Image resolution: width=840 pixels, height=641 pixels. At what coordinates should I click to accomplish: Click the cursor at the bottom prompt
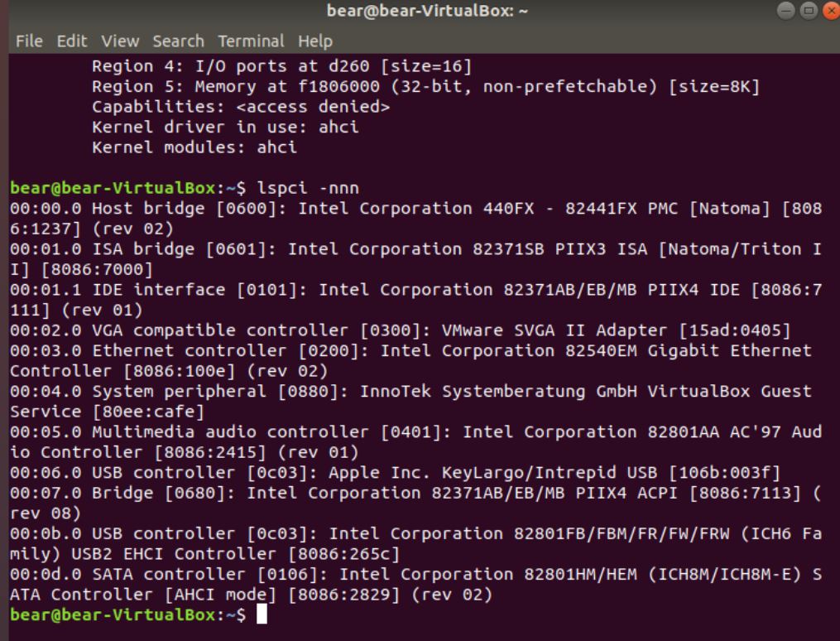pyautogui.click(x=262, y=614)
